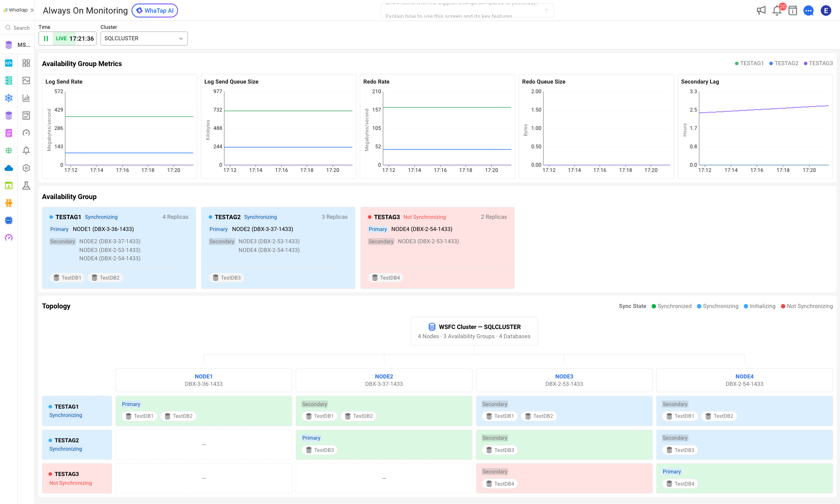Select TESTAG2 row in topology
The height and width of the screenshot is (504, 840).
pos(77,444)
